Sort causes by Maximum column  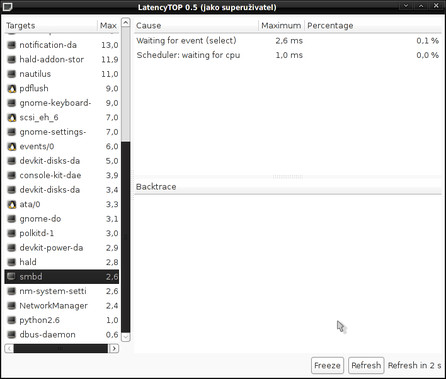coord(281,26)
